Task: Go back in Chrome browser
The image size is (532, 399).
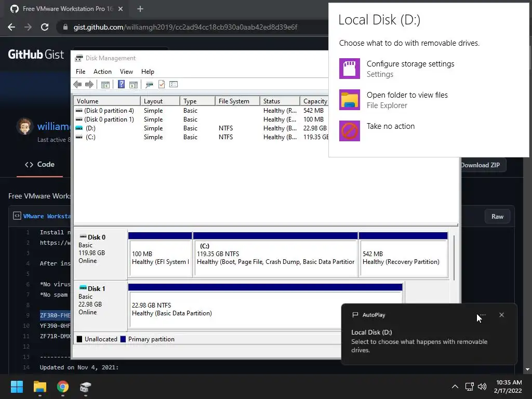Action: 11,27
